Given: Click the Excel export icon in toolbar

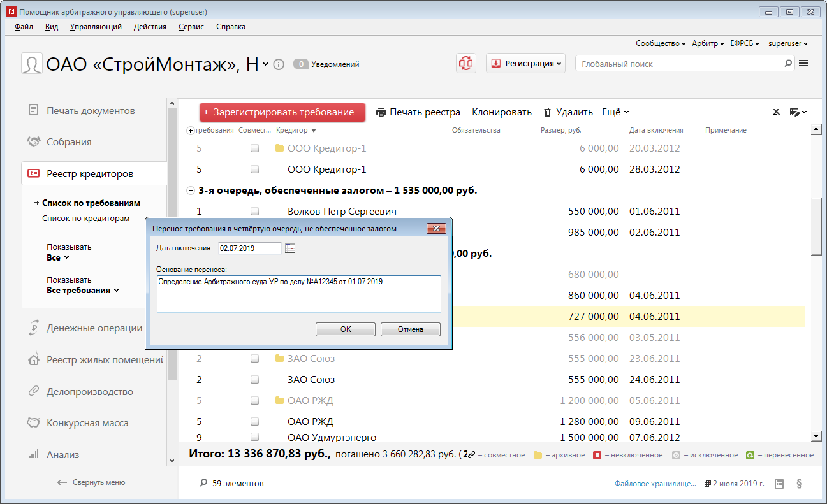Looking at the screenshot, I should (x=777, y=112).
